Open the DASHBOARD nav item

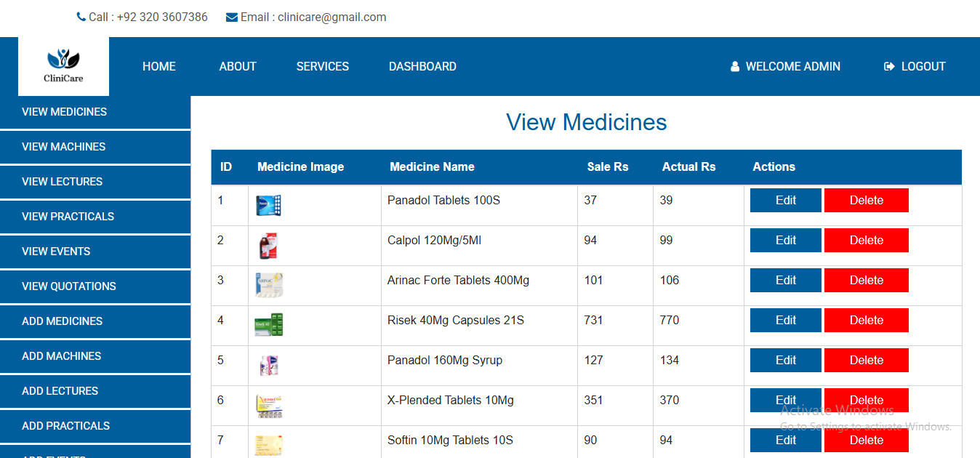(422, 66)
